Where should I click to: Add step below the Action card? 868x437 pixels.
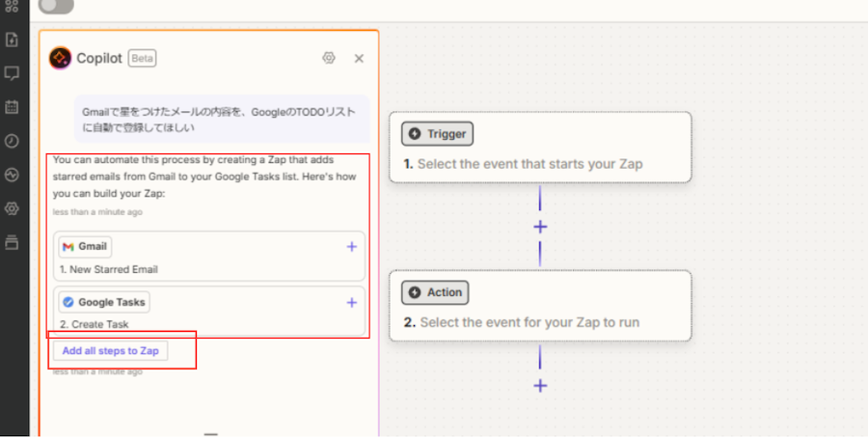[x=540, y=386]
